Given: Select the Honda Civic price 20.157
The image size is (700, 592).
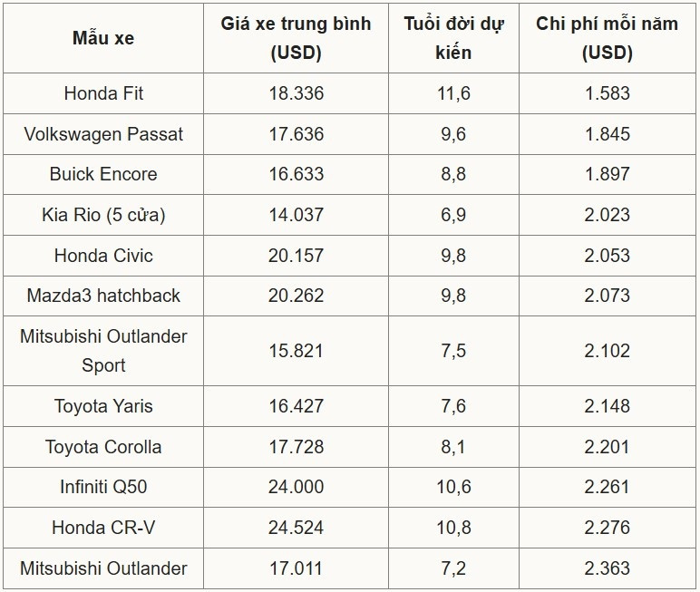Looking at the screenshot, I should point(296,256).
